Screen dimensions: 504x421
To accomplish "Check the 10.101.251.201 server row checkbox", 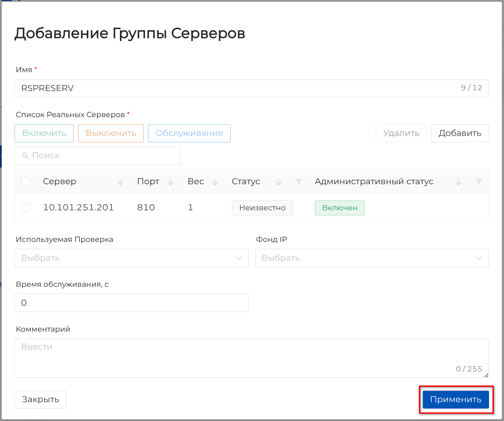I will (26, 208).
